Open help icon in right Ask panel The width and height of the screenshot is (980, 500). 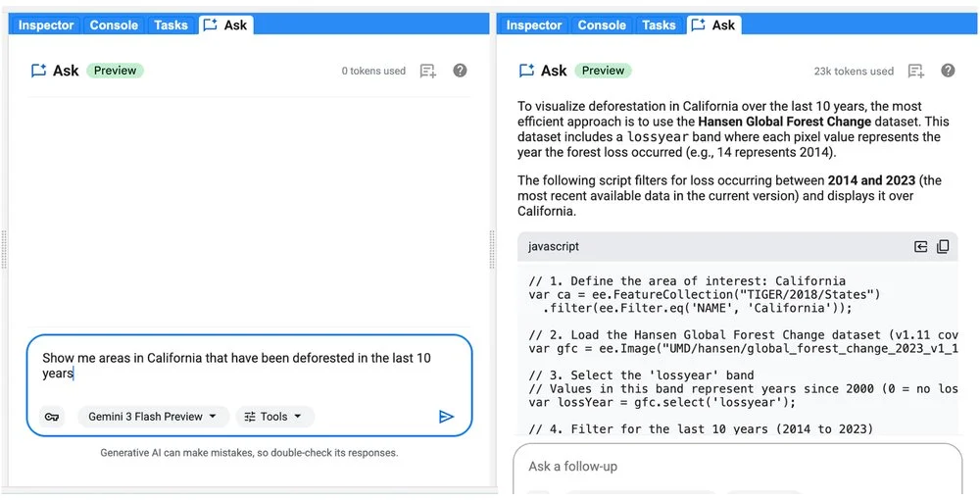[x=948, y=71]
